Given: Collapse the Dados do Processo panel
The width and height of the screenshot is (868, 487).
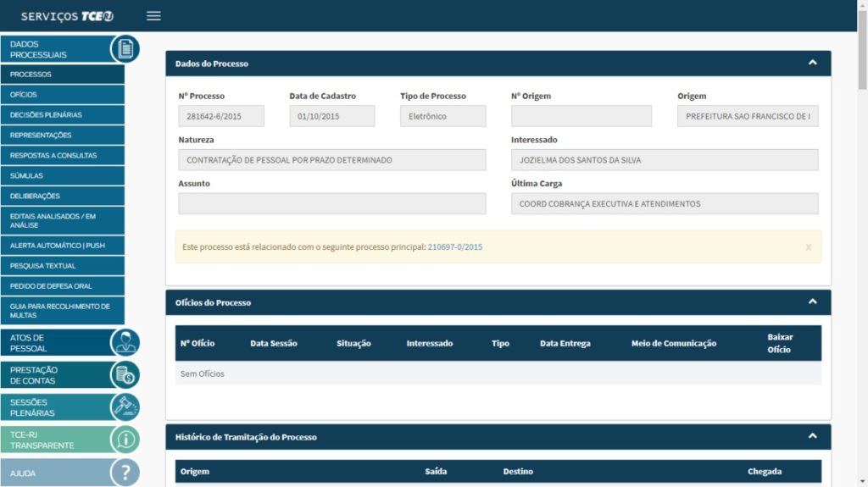Looking at the screenshot, I should 812,63.
